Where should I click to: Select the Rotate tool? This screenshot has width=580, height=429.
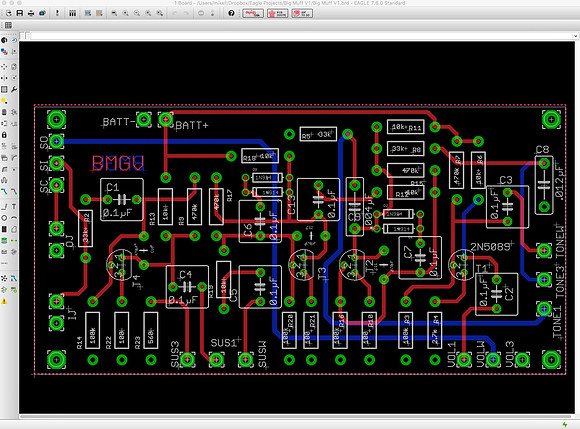click(14, 78)
